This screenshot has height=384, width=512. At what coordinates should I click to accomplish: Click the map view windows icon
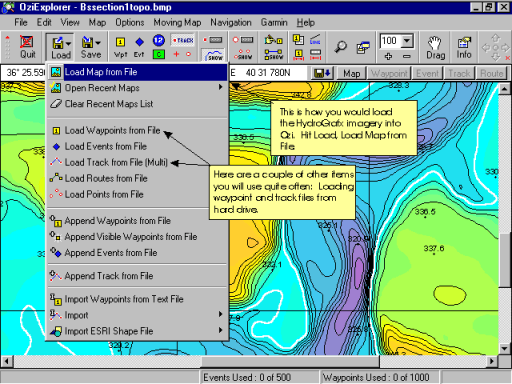click(x=363, y=47)
